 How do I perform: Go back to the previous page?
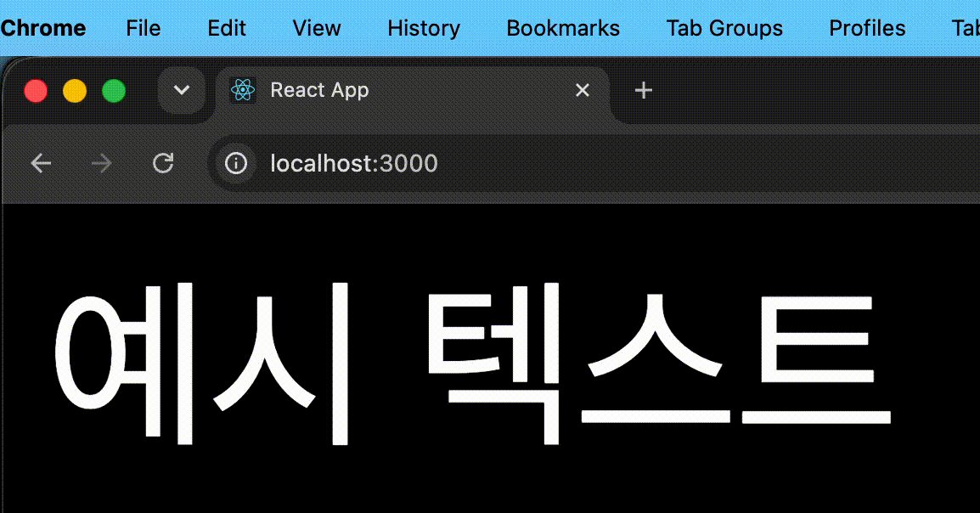42,164
